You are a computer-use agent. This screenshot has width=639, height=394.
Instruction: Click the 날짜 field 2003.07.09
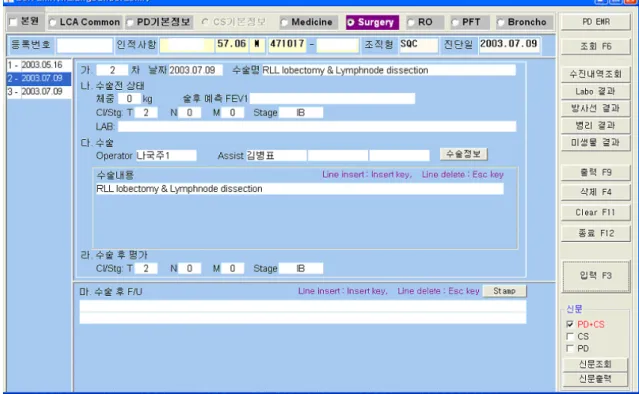(x=196, y=70)
